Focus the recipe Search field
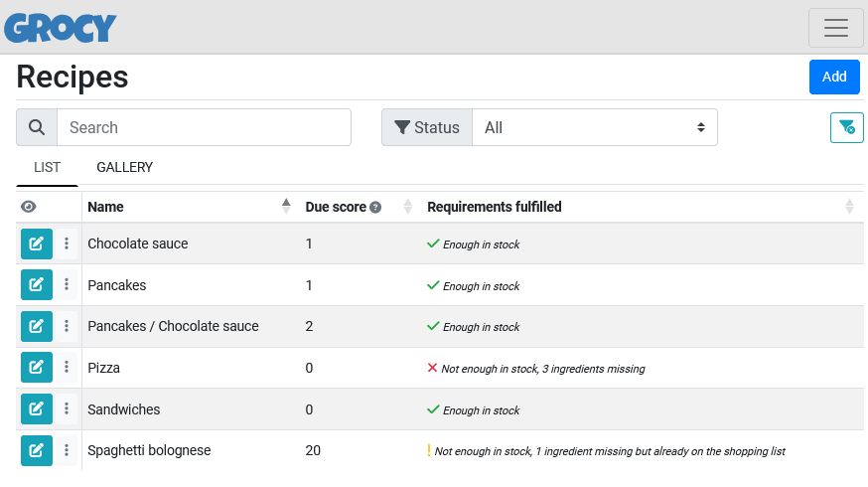The image size is (868, 487). 204,127
